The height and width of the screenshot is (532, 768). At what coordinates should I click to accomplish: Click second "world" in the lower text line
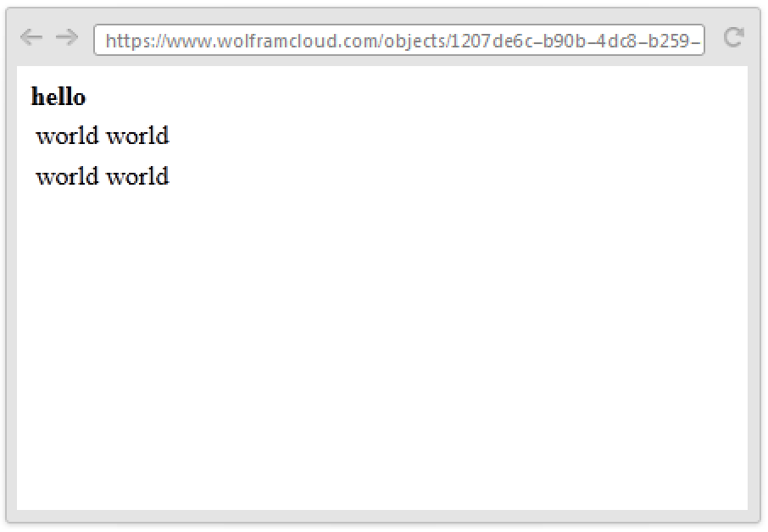tap(137, 176)
